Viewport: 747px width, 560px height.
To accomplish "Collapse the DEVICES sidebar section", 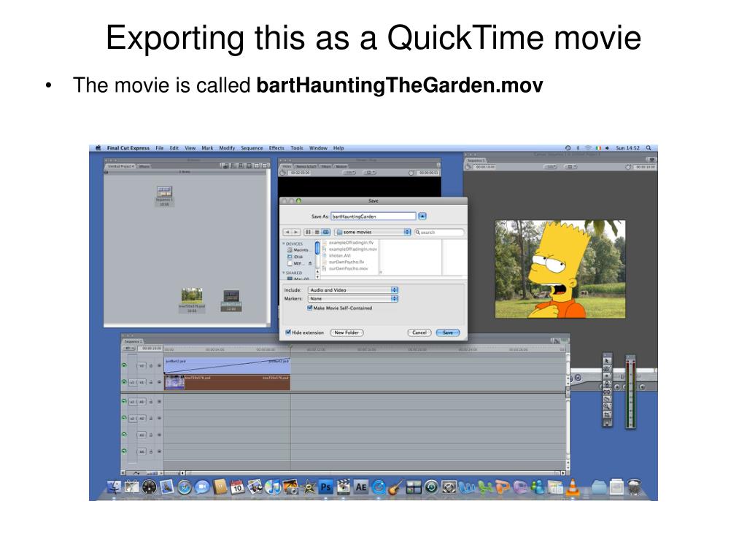I will pyautogui.click(x=284, y=244).
